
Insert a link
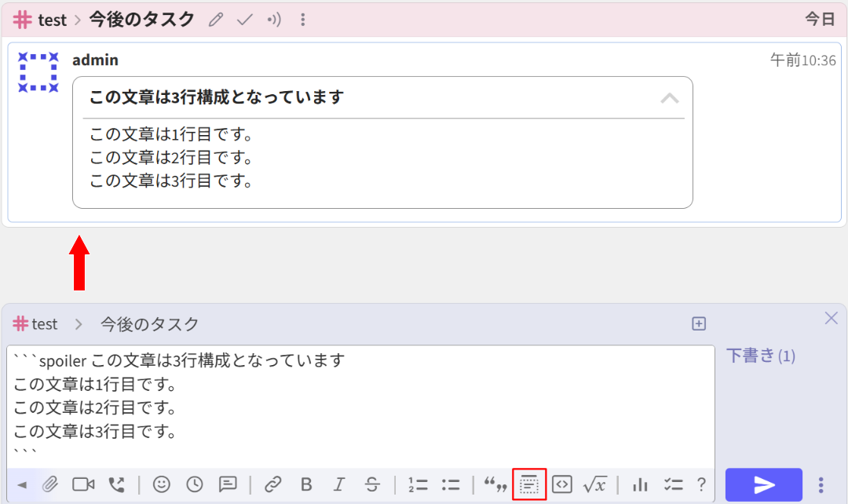coord(273,484)
